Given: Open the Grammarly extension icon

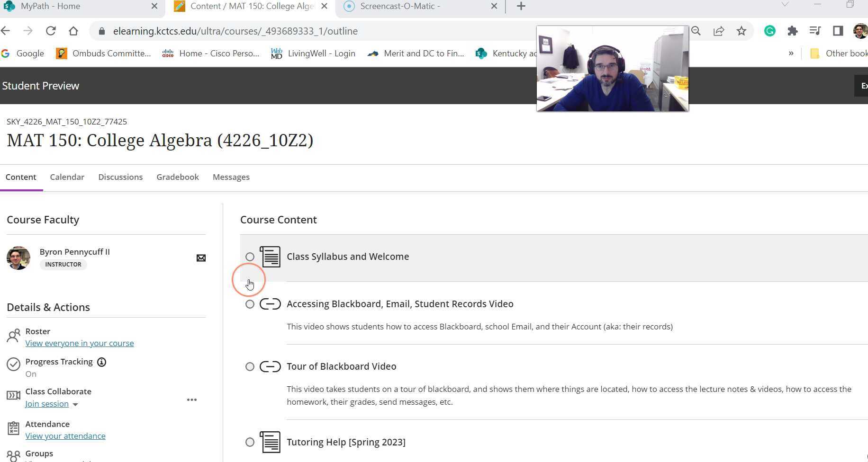Looking at the screenshot, I should tap(769, 31).
